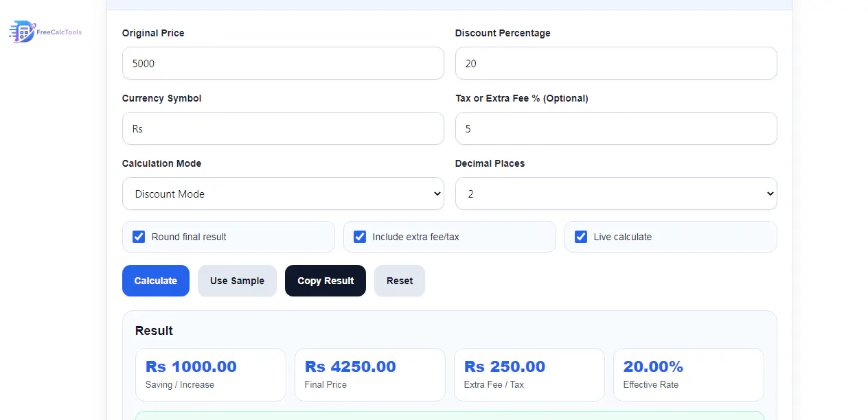This screenshot has width=868, height=420.
Task: Expand the Decimal Places dropdown
Action: (616, 194)
